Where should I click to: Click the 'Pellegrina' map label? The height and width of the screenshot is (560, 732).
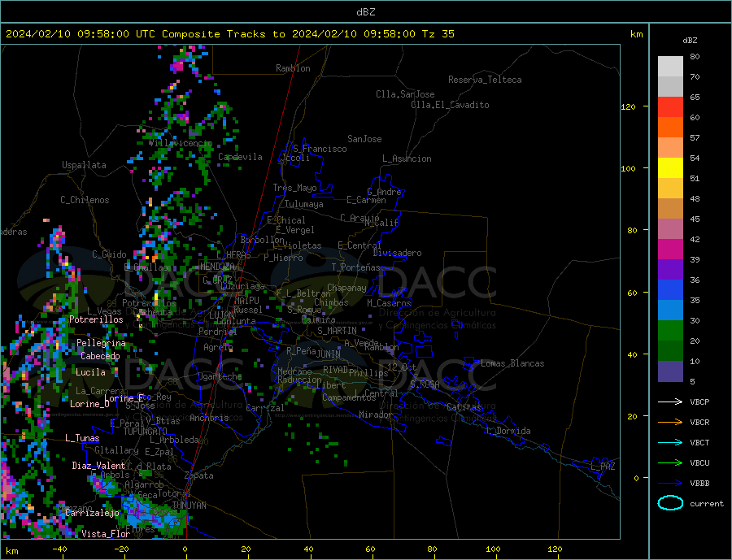pyautogui.click(x=102, y=343)
